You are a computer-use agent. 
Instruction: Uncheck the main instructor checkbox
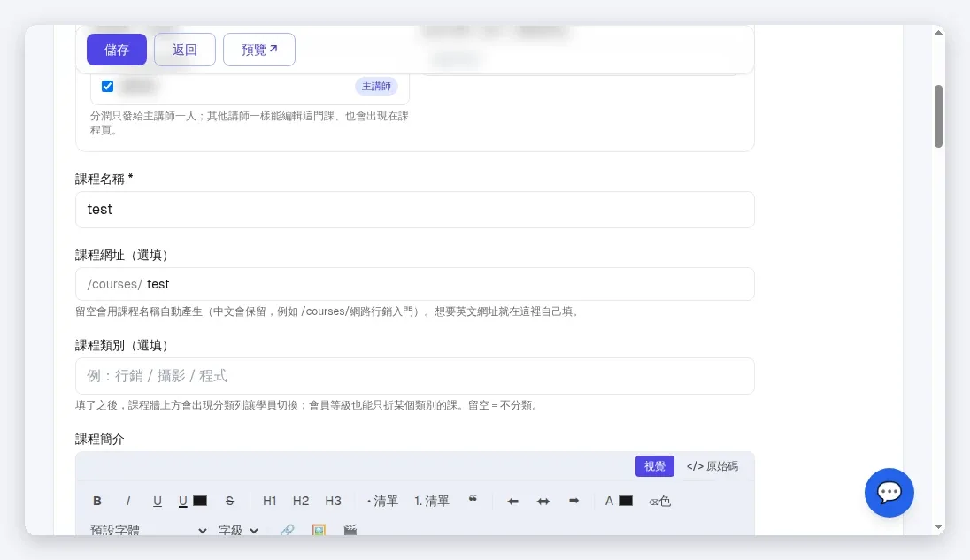tap(108, 86)
